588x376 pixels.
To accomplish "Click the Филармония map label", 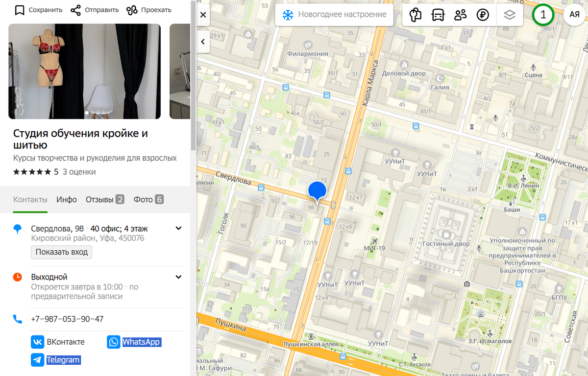I will pos(308,54).
